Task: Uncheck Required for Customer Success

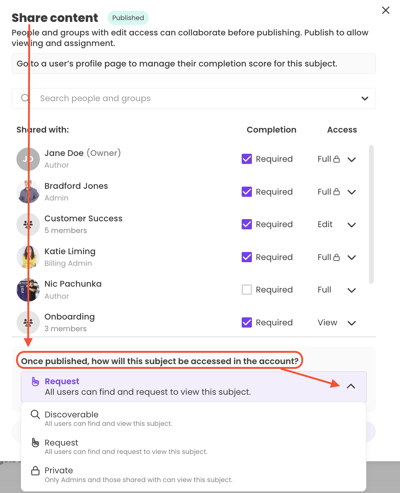Action: click(247, 224)
